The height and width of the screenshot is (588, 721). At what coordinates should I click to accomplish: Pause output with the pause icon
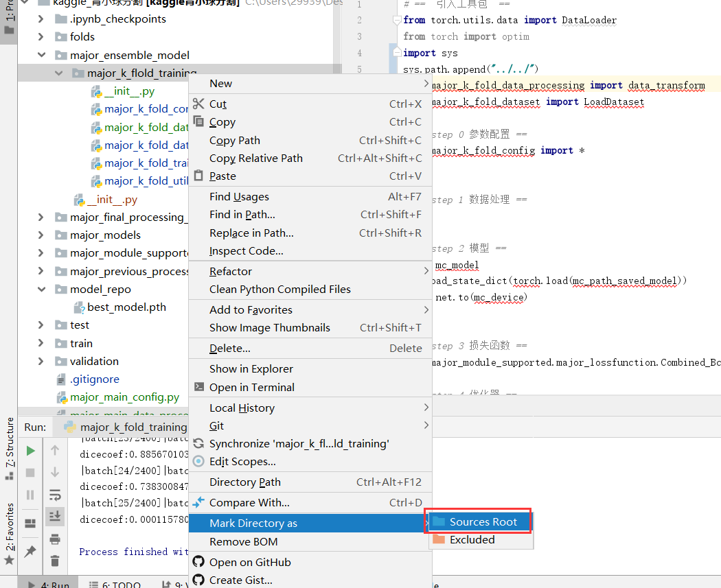(30, 494)
